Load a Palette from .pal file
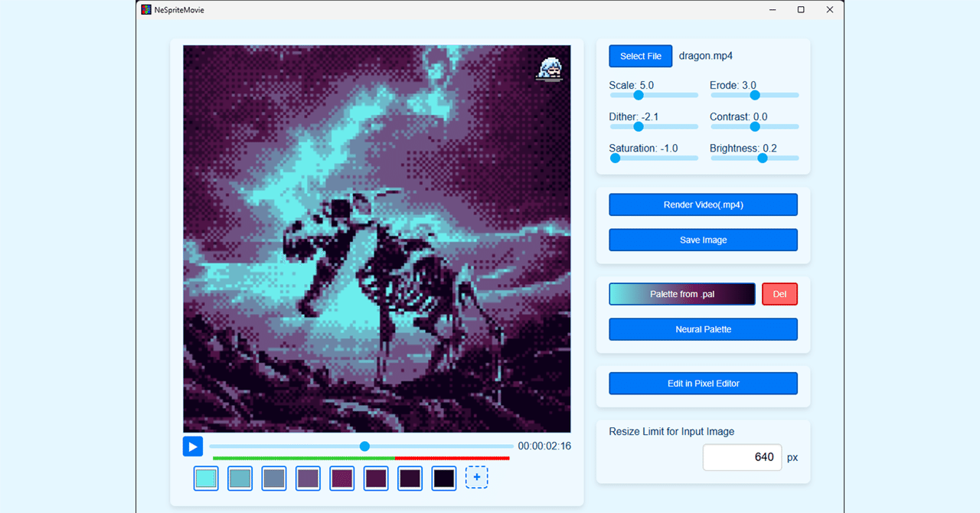This screenshot has width=980, height=513. click(681, 293)
